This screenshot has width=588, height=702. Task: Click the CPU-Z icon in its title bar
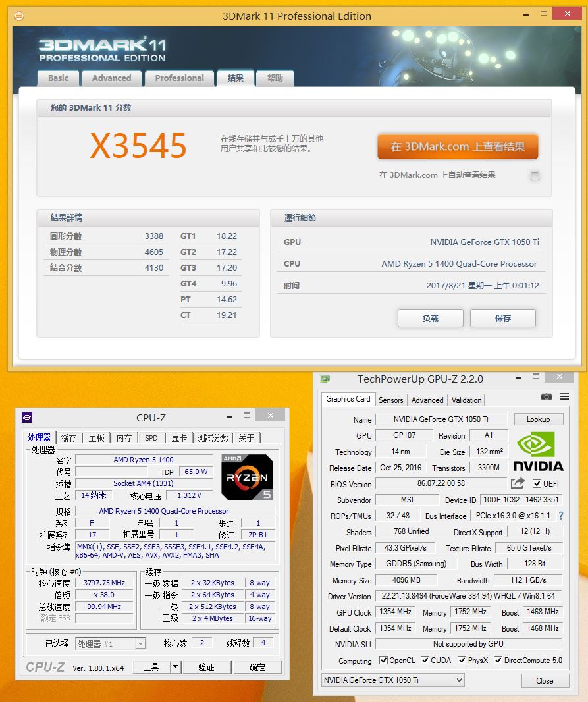pyautogui.click(x=28, y=417)
